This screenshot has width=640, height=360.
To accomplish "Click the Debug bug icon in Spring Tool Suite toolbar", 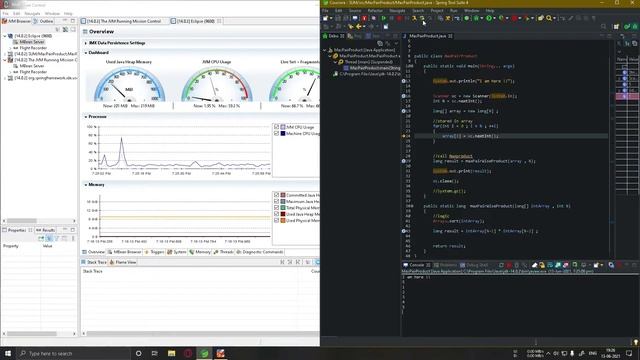I will coord(476,18).
